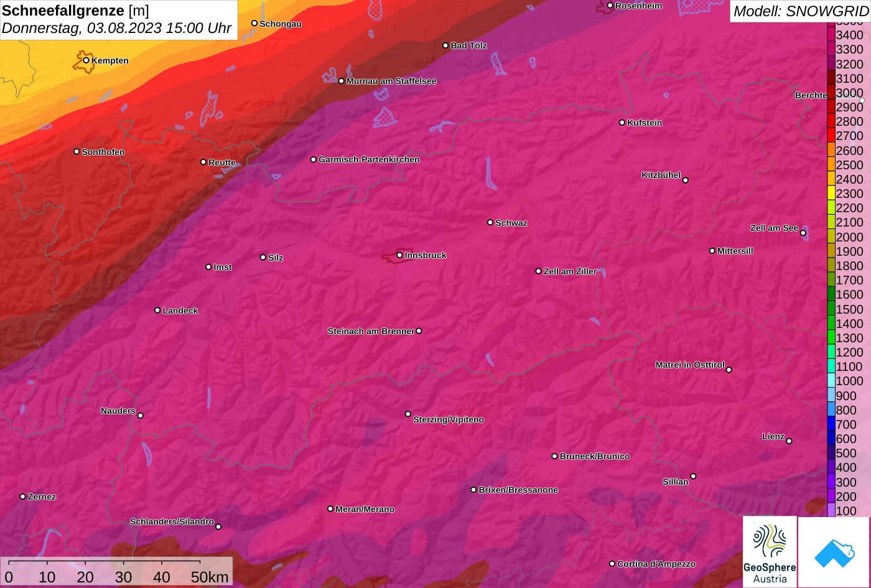Click the Garmisch-Partenkirchen label
Viewport: 871px width, 588px height.
coord(369,159)
